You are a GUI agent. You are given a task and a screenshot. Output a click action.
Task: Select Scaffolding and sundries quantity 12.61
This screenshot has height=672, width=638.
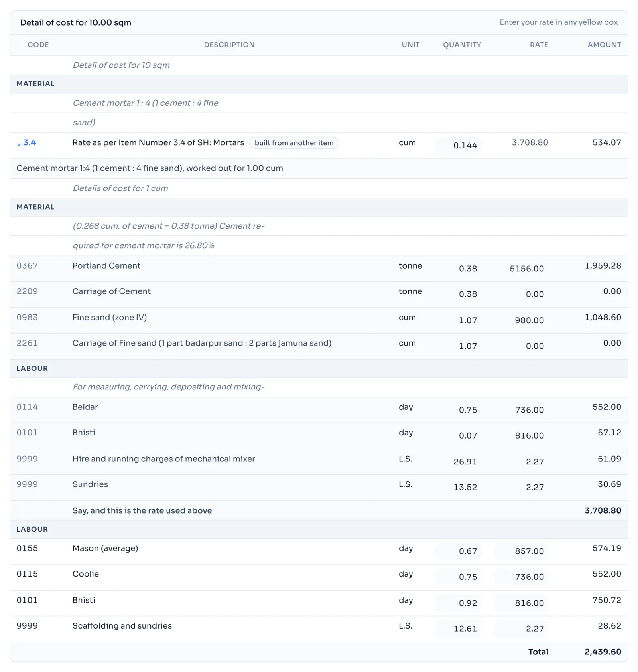(x=458, y=629)
